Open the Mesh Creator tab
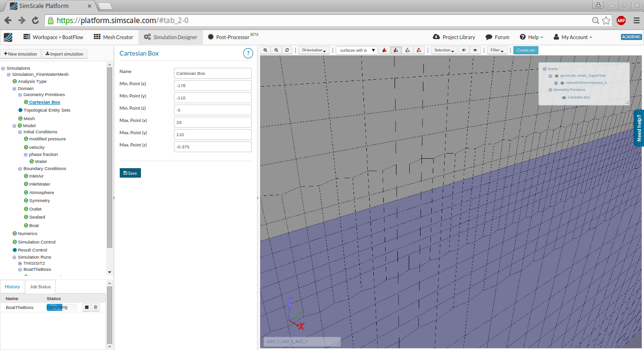644x350 pixels. click(x=114, y=37)
